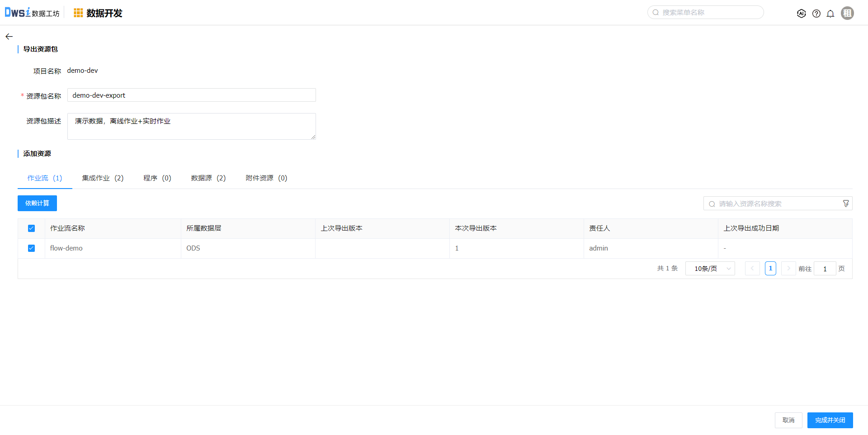Image resolution: width=868 pixels, height=435 pixels.
Task: Switch to the 数据源 tab
Action: point(208,178)
